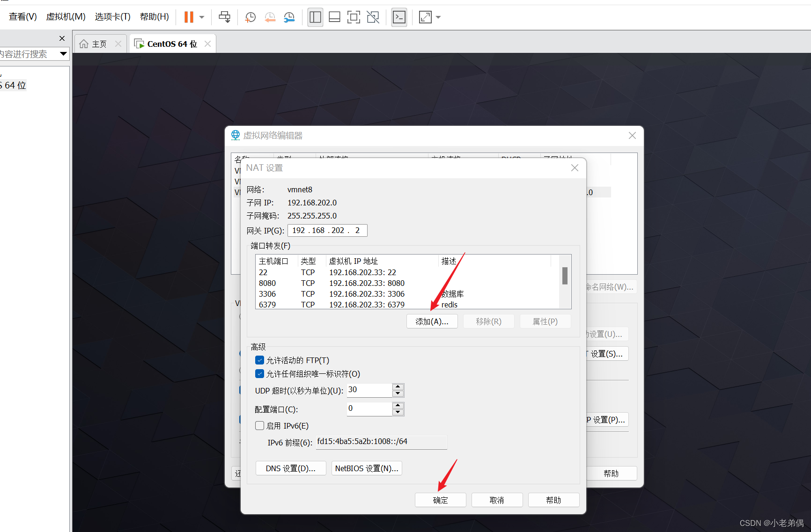Screen dimensions: 811x532
Task: Click the unity mode toolbar icon
Action: [x=373, y=17]
